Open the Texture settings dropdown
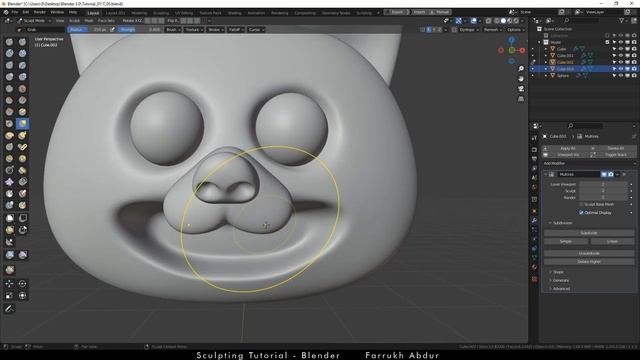 (x=193, y=29)
